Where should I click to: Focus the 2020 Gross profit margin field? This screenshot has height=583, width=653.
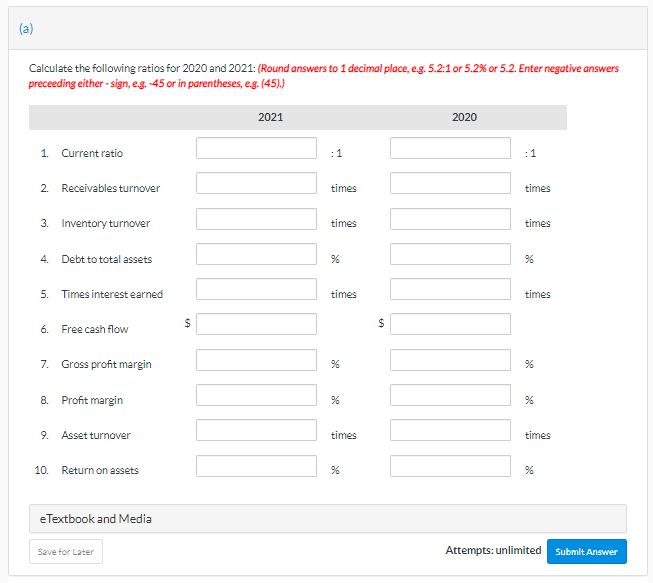pyautogui.click(x=450, y=360)
